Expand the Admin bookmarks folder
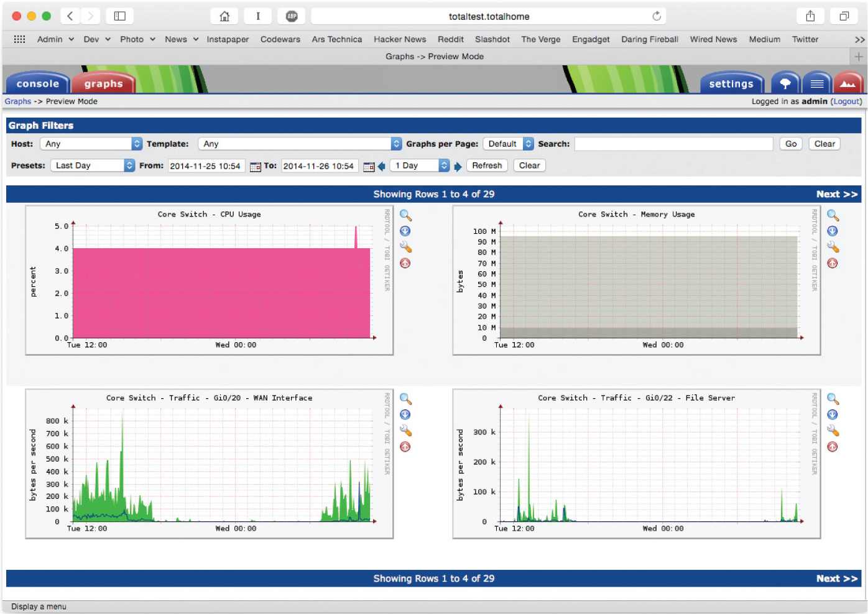This screenshot has height=614, width=868. pyautogui.click(x=55, y=39)
